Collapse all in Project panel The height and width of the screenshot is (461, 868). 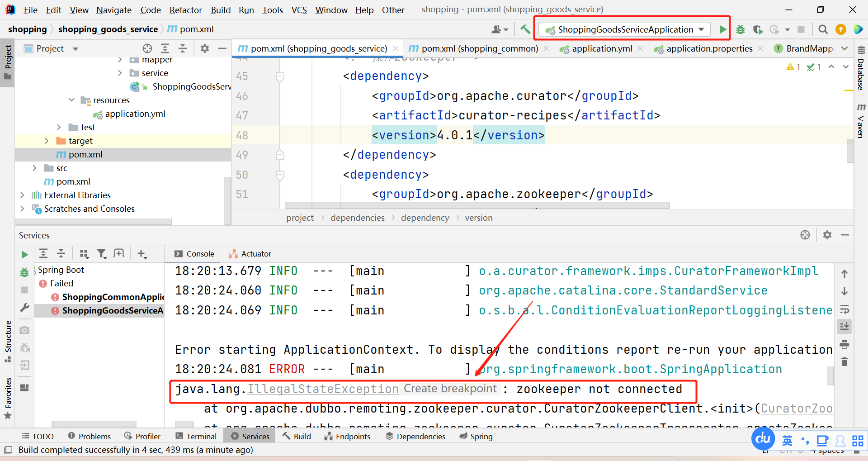tap(183, 48)
